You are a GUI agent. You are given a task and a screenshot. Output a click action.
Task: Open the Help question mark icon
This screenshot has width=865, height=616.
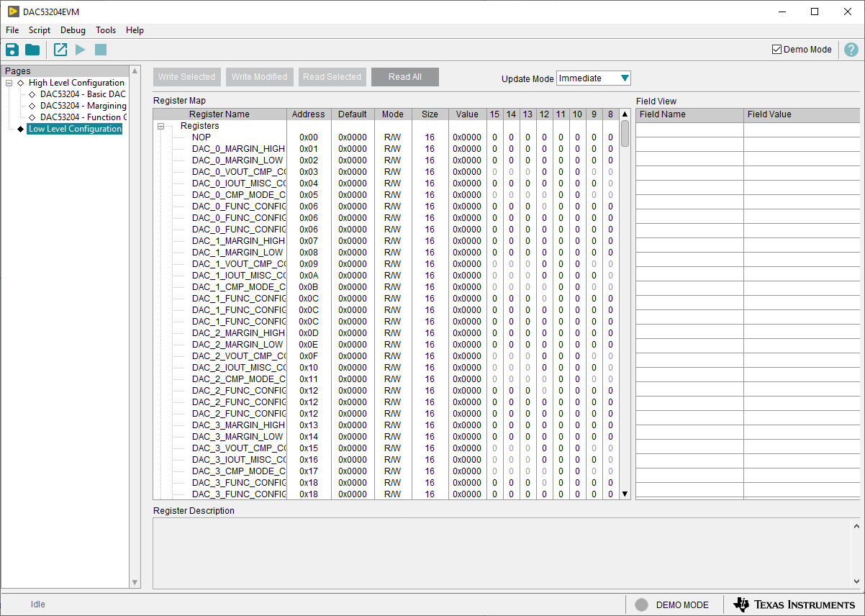click(x=851, y=50)
